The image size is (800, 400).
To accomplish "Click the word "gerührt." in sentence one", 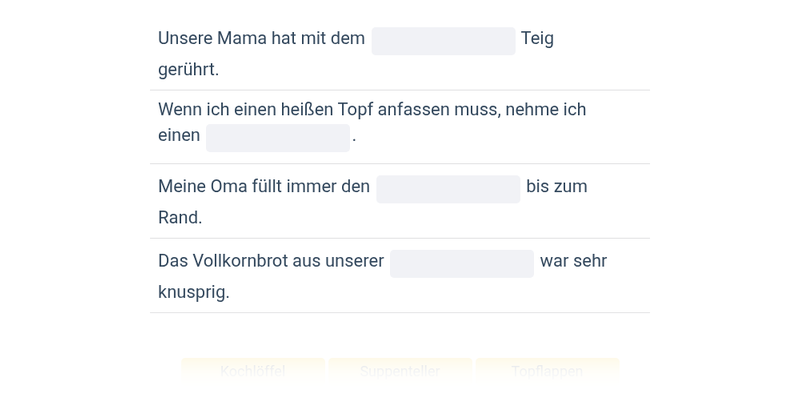I will [188, 69].
